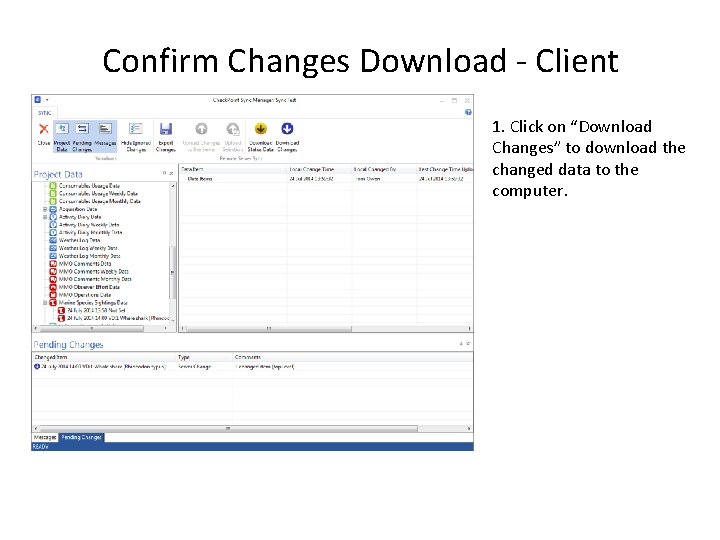The height and width of the screenshot is (540, 720).
Task: Click Local Change Time column header
Action: [x=320, y=169]
